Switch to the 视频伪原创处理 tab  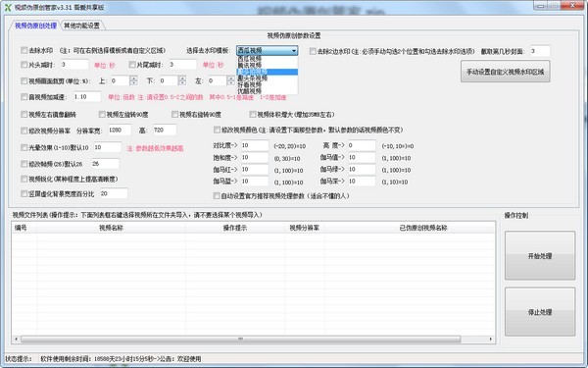(35, 26)
